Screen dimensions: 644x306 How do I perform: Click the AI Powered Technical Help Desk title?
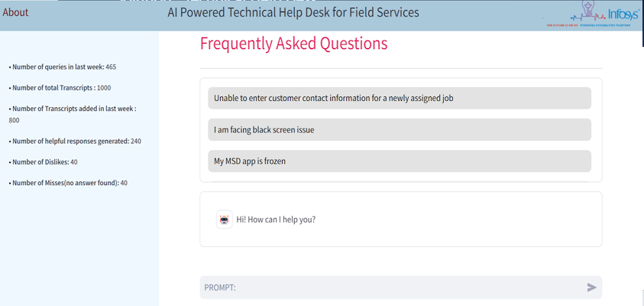point(293,13)
